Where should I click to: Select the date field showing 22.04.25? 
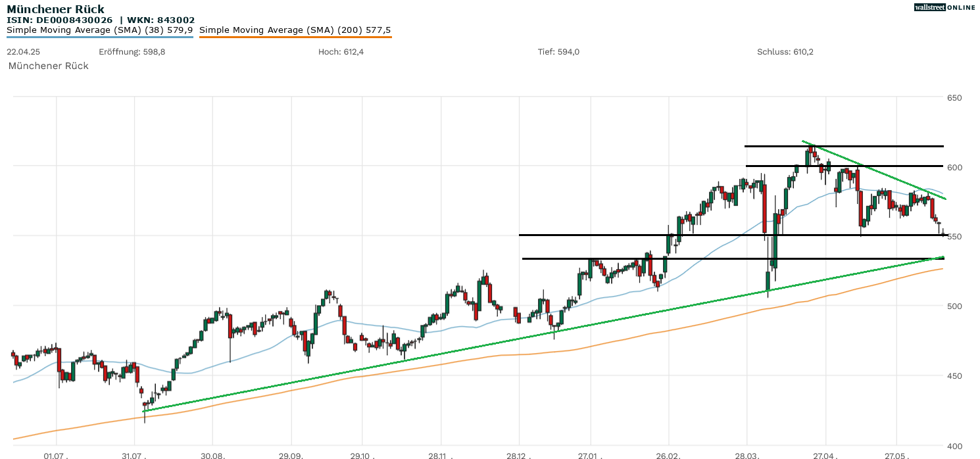point(22,51)
